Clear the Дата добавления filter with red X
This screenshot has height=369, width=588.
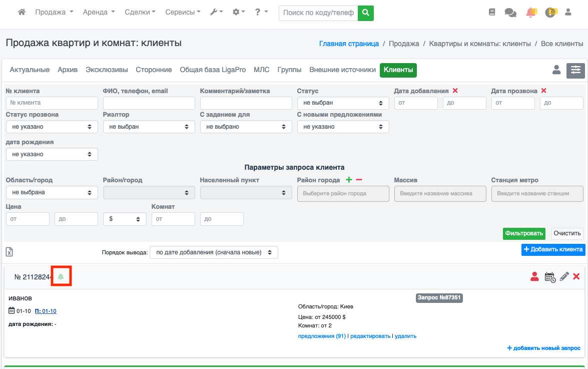(455, 91)
